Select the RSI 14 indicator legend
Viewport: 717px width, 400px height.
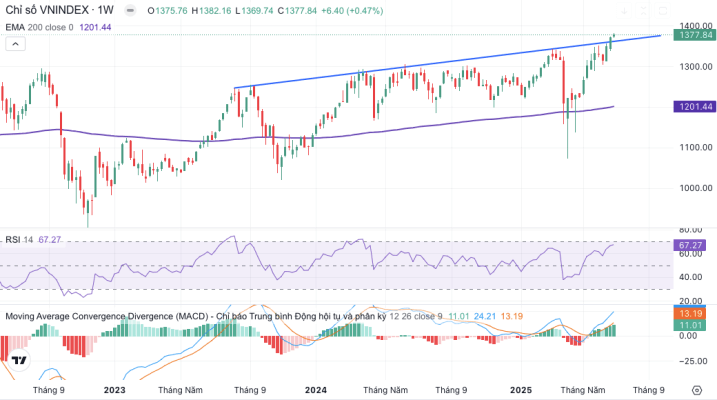point(19,240)
